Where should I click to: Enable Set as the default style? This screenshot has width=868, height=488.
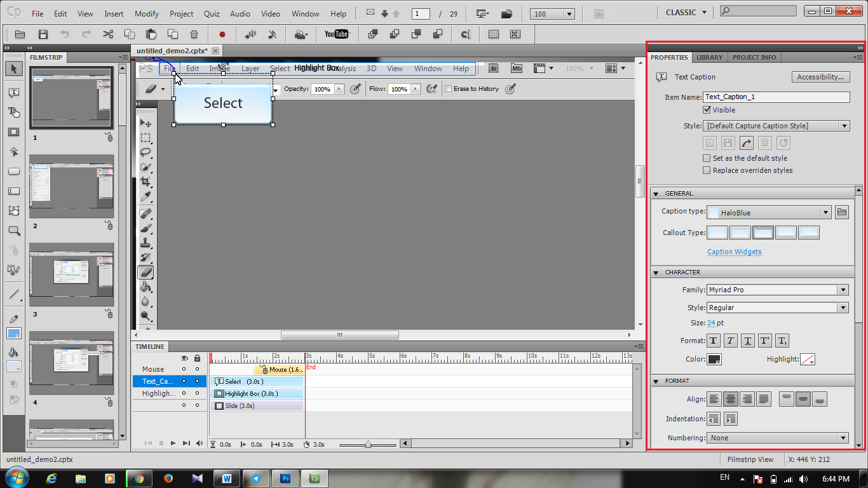707,158
